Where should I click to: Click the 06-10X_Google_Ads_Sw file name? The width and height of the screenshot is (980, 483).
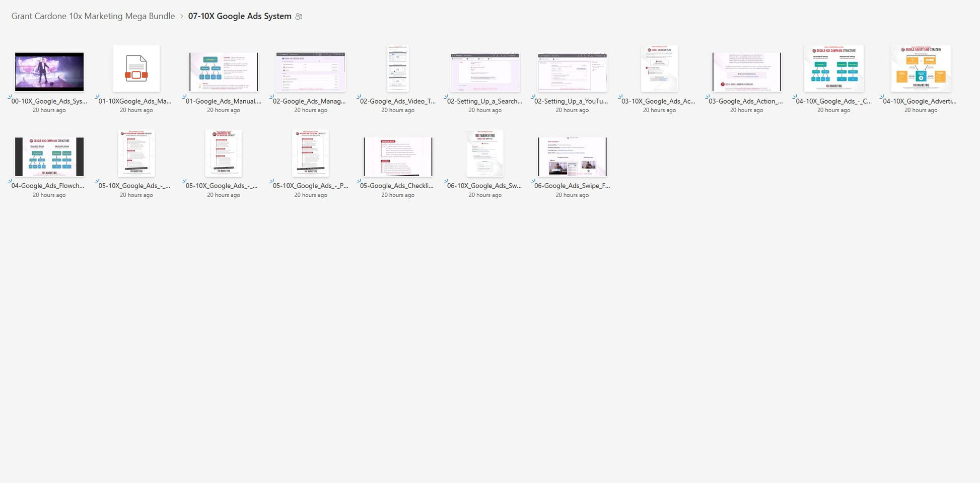click(x=484, y=186)
